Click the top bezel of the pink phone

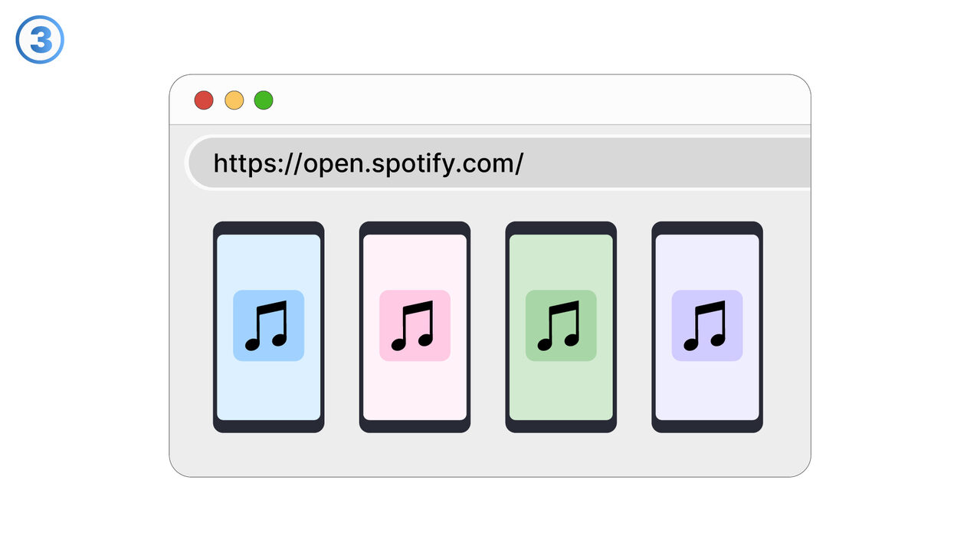tap(415, 228)
